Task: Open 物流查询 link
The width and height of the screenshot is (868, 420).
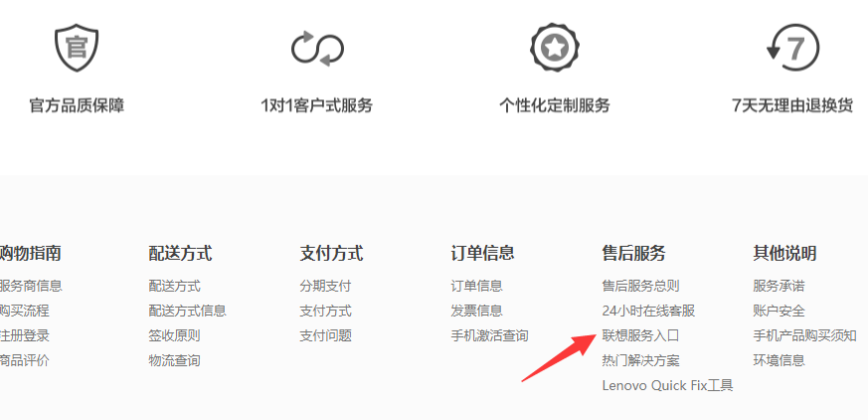Action: click(174, 360)
